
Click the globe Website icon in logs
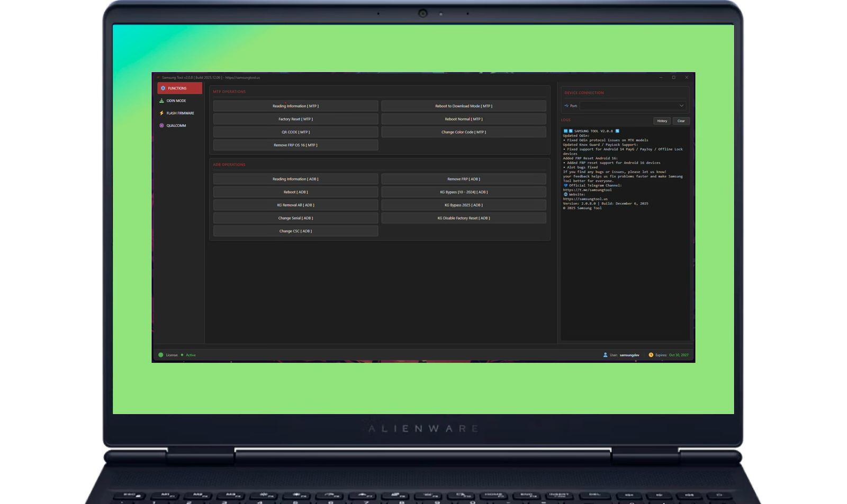pos(565,194)
